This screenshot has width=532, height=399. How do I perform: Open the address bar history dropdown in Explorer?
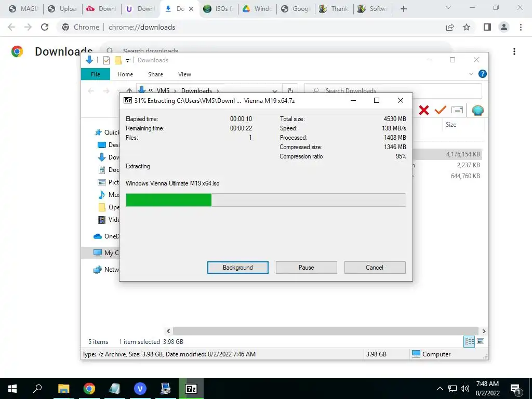275,91
